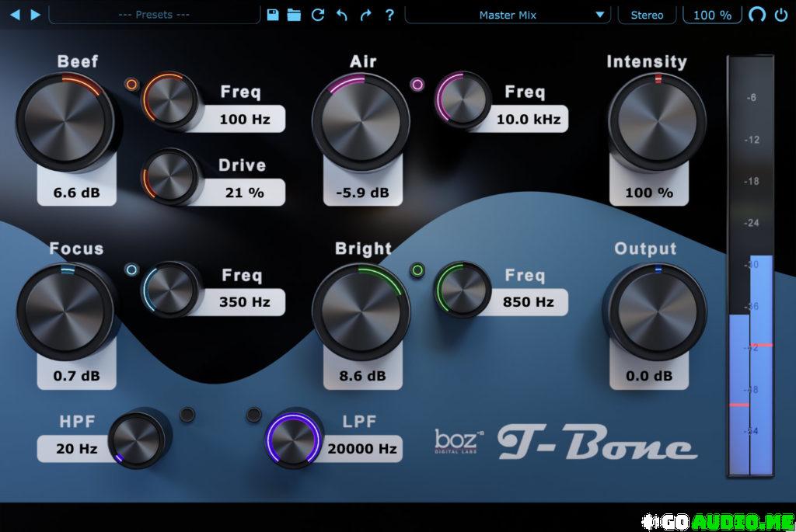796x532 pixels.
Task: Click the Air frequency field 10.0 kHz
Action: pos(529,119)
